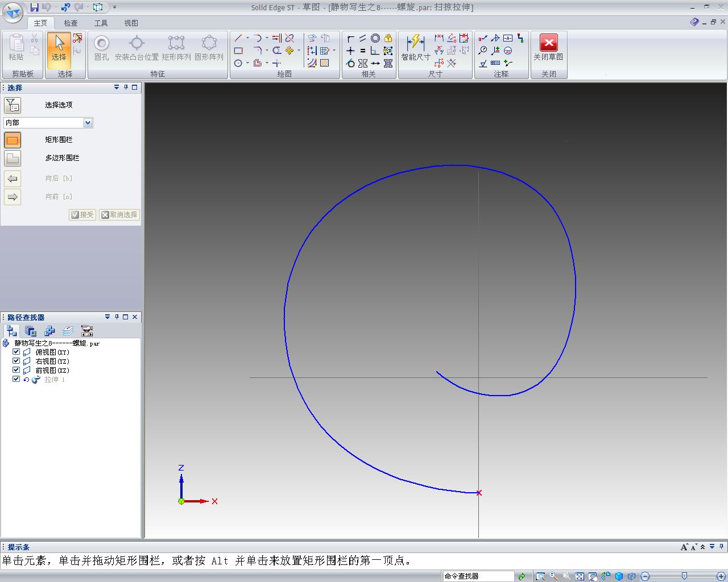Click the Close Sketch red X button
The image size is (728, 582).
coord(548,47)
